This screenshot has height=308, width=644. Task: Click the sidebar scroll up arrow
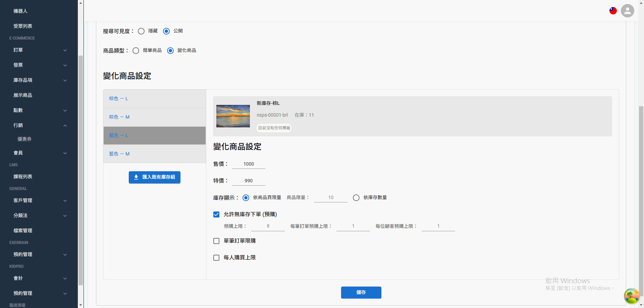[x=80, y=3]
